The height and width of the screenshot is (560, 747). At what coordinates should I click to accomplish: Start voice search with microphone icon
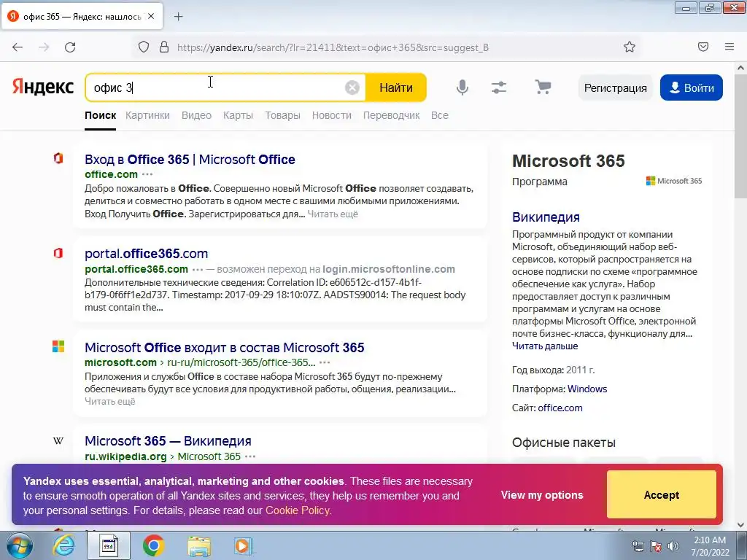click(462, 87)
